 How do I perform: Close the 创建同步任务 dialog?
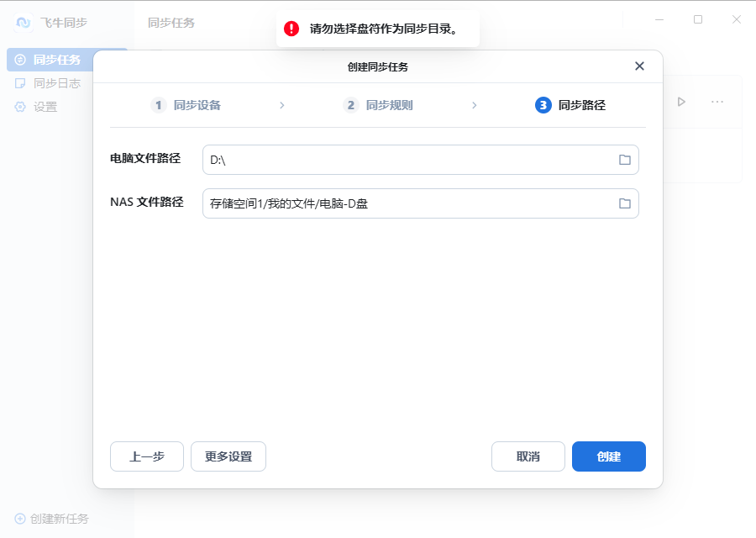pos(639,66)
